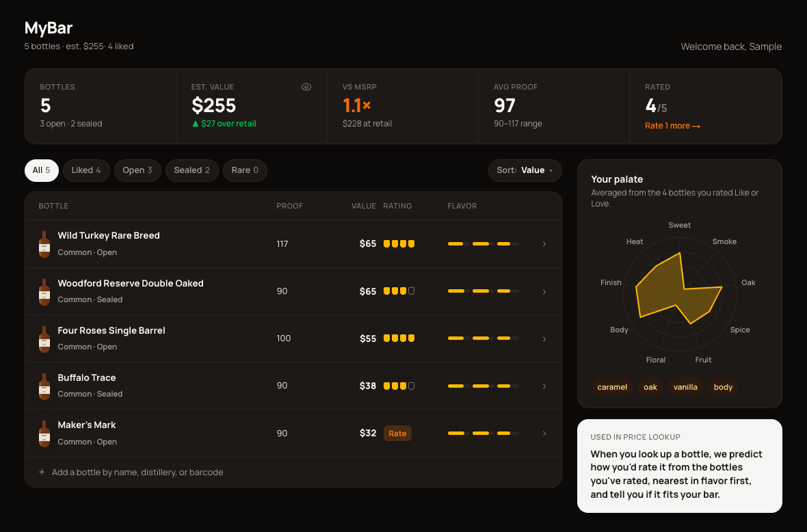The image size is (807, 532).
Task: Click the $38 value for Buffalo Trace
Action: click(x=367, y=386)
